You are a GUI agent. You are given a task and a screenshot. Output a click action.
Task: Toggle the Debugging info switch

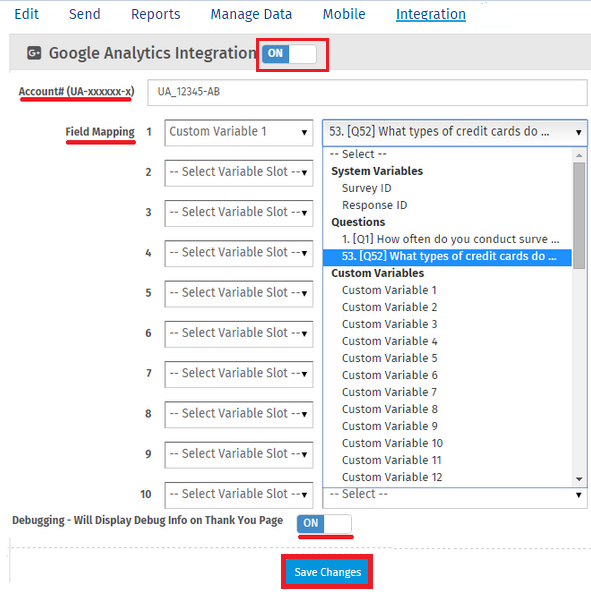[324, 523]
